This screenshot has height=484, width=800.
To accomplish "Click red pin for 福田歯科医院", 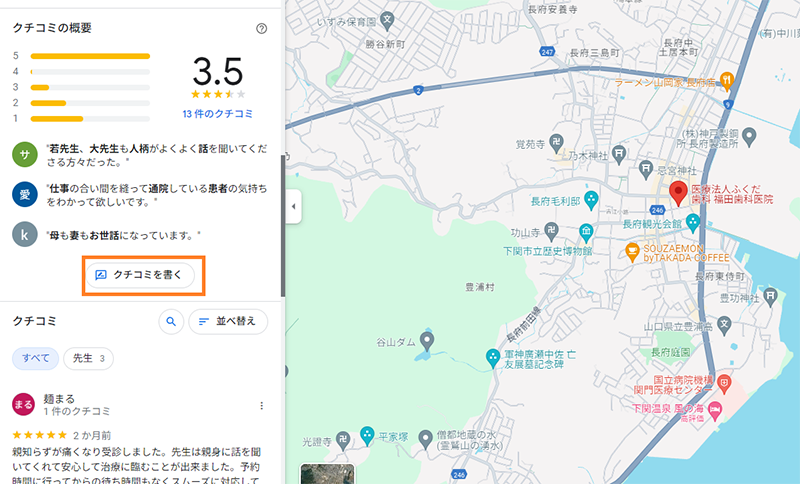I will pyautogui.click(x=678, y=193).
